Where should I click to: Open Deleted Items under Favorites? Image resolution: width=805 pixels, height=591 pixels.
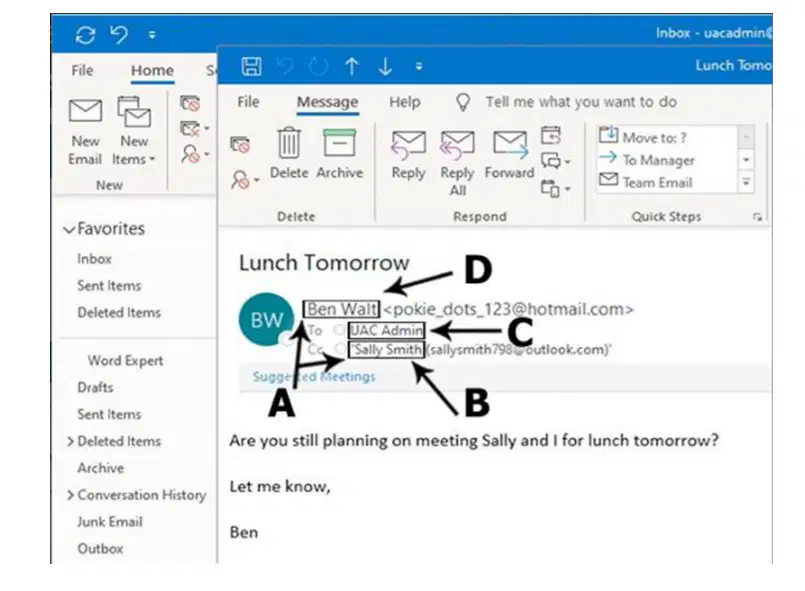[119, 312]
